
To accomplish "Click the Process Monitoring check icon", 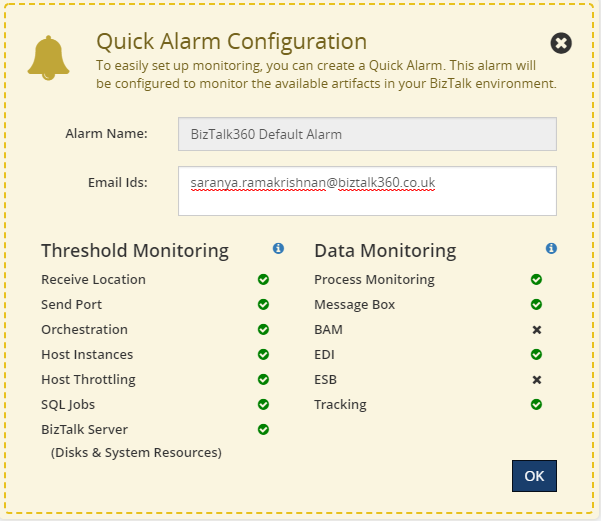I will (537, 280).
